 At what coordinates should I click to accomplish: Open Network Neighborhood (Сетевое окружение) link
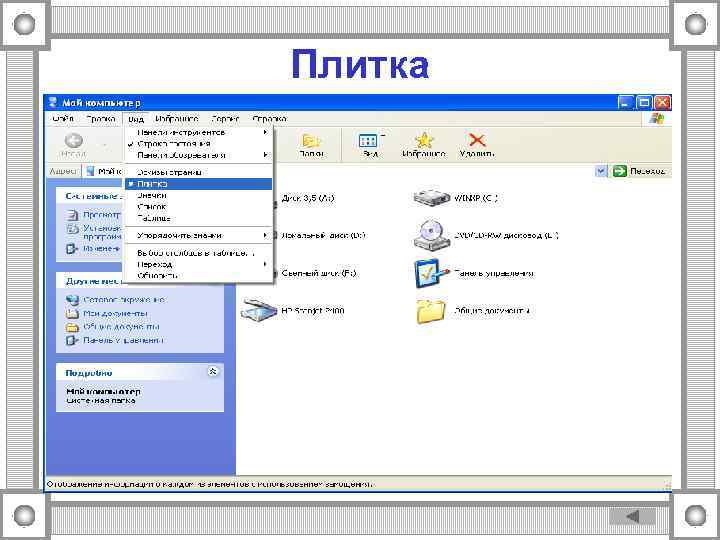coord(124,300)
